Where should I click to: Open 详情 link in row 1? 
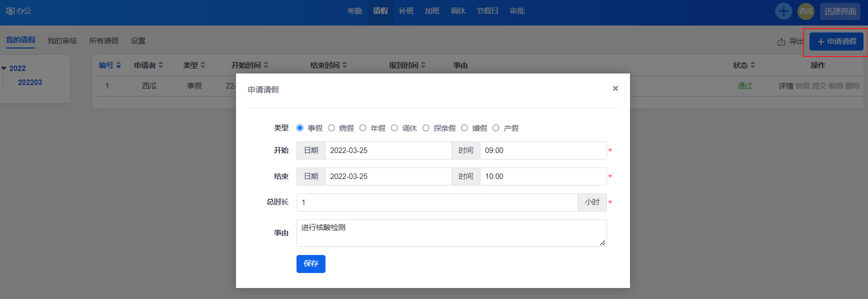click(786, 86)
